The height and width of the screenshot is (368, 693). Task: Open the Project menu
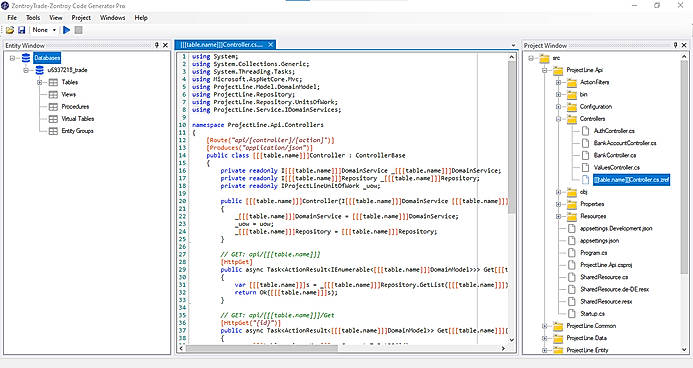point(81,18)
